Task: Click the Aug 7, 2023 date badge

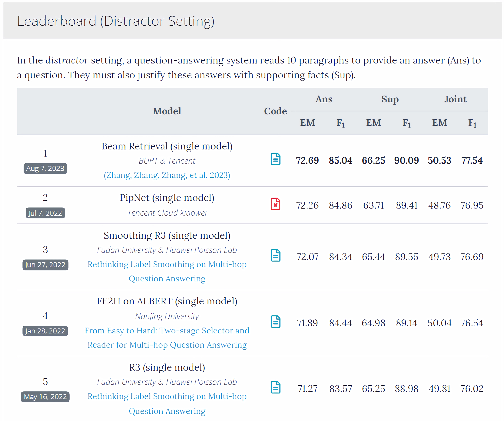Action: coord(45,168)
